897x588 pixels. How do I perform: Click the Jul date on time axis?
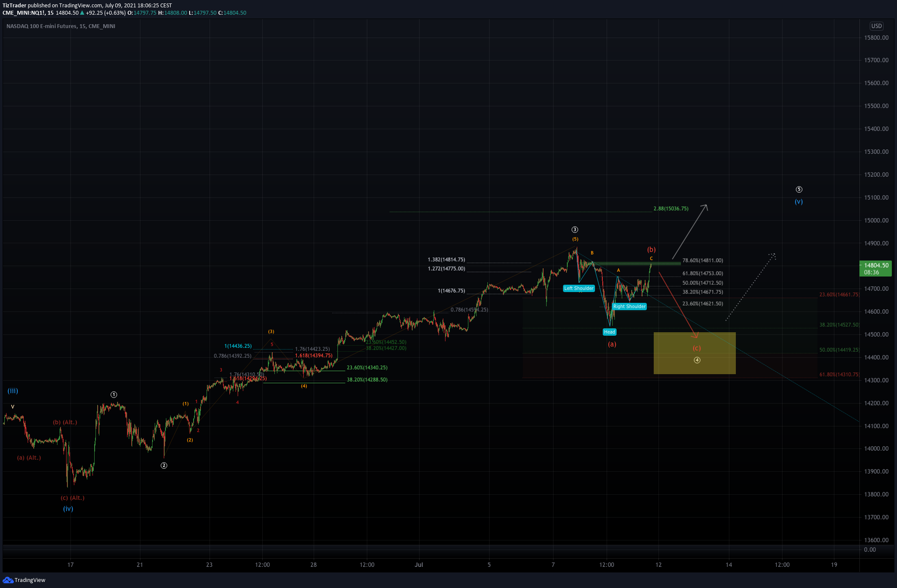(x=419, y=565)
